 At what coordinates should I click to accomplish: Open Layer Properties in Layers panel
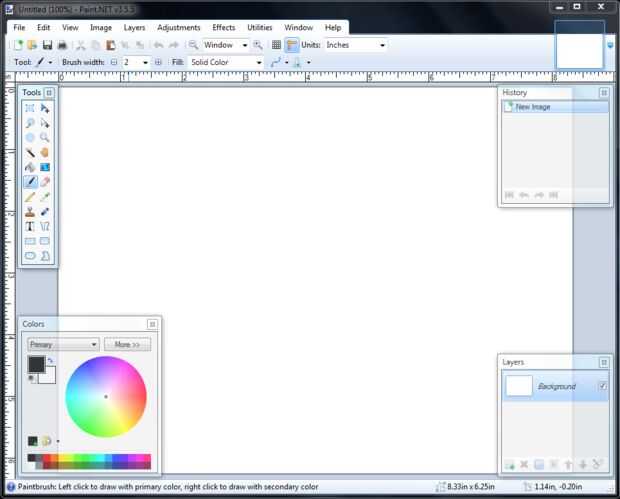597,465
